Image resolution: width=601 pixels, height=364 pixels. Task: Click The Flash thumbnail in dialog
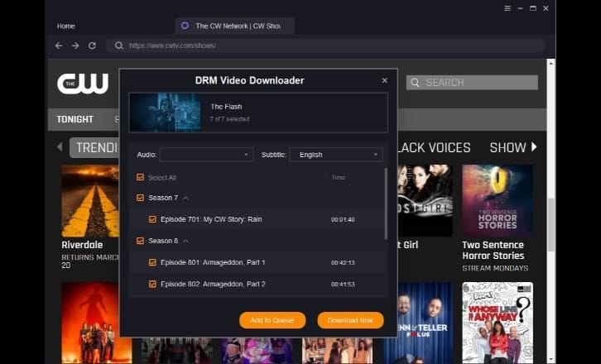166,113
